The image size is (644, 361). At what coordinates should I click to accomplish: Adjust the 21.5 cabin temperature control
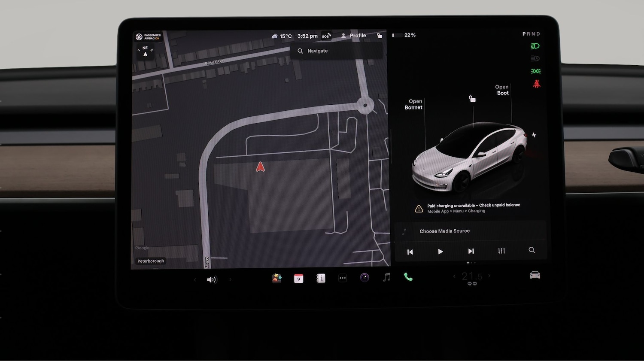tap(471, 276)
